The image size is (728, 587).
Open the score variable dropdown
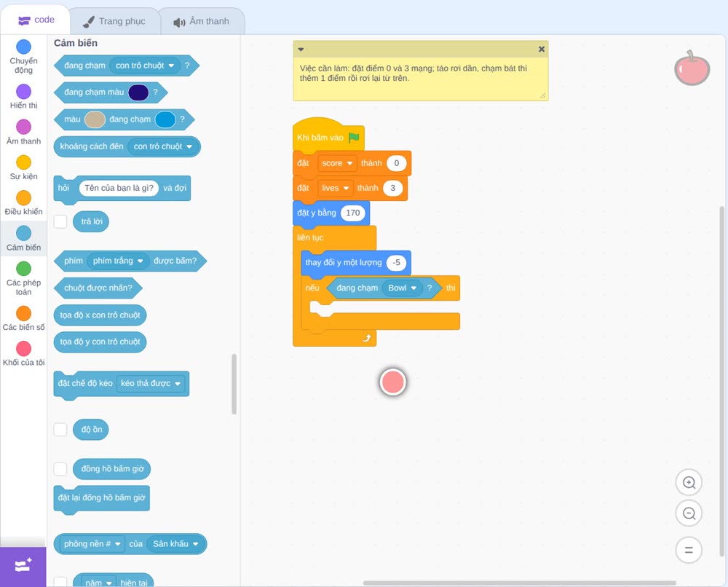pyautogui.click(x=338, y=163)
